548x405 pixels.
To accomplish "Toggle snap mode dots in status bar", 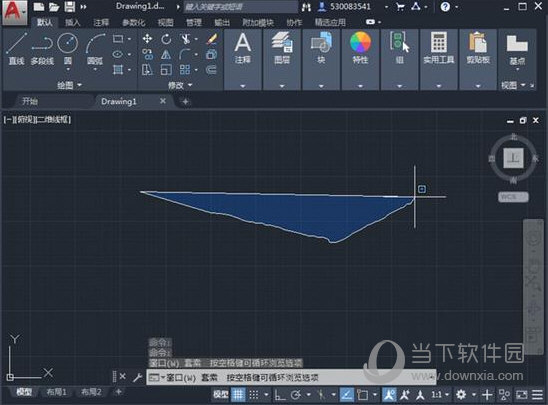I will pyautogui.click(x=254, y=395).
